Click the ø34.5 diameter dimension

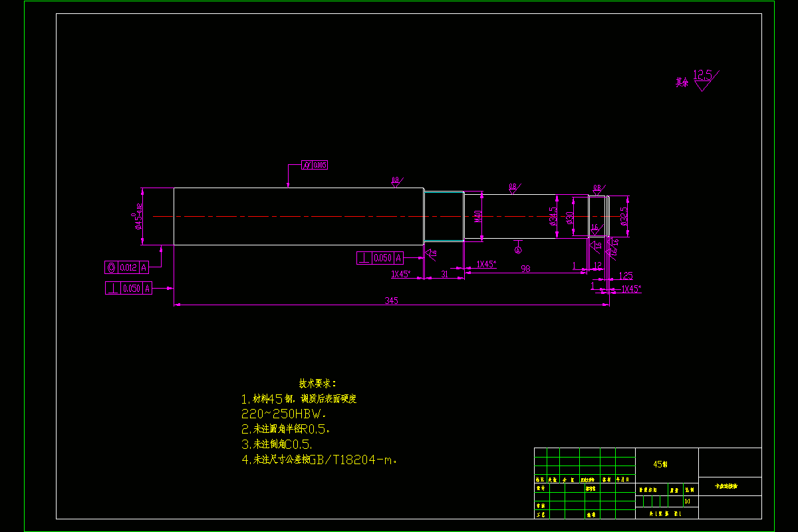[x=553, y=217]
